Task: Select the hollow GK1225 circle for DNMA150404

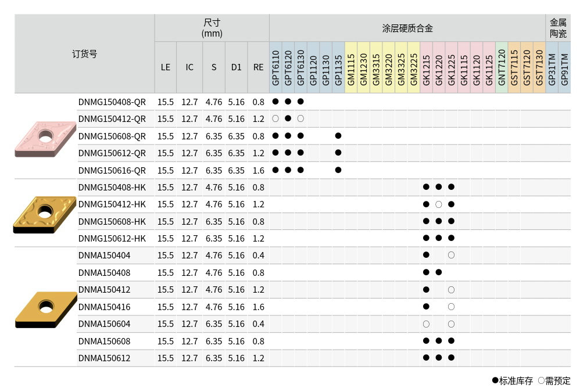Action: pyautogui.click(x=451, y=255)
